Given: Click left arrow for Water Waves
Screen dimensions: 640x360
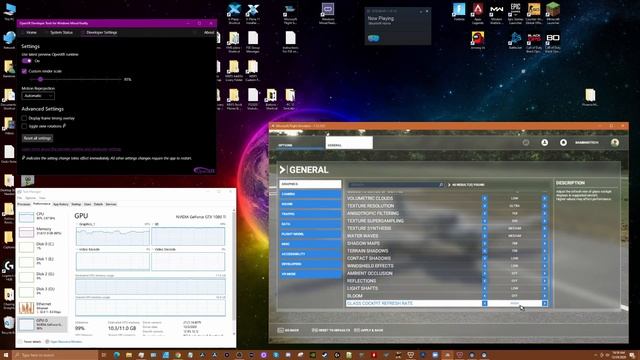Looking at the screenshot, I should click(x=484, y=236).
